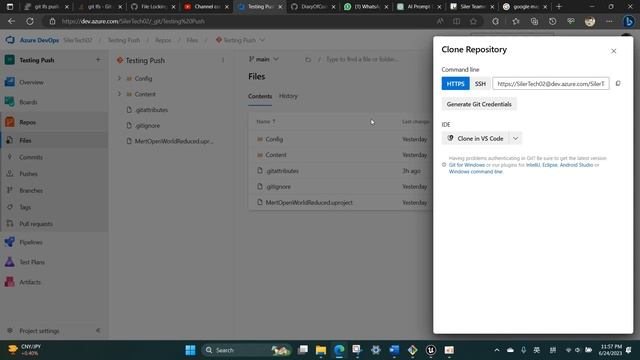Screen dimensions: 640x360
Task: Collapse the sidebar navigation
Action: [98, 331]
